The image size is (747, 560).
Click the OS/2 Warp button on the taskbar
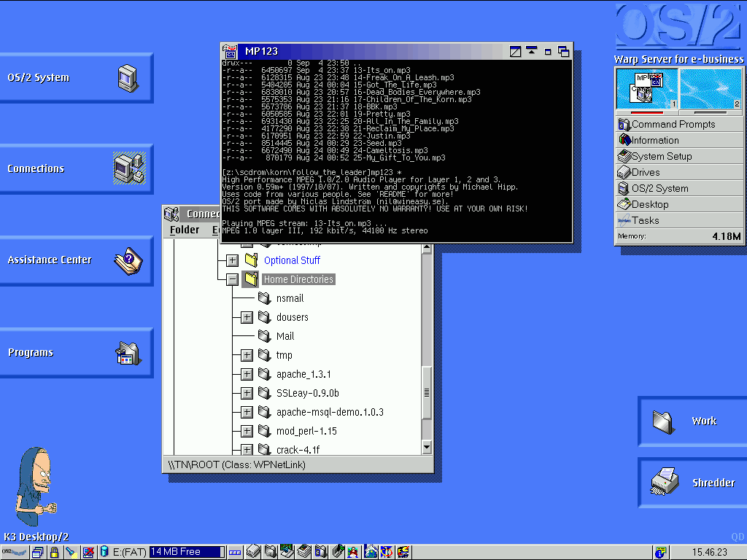(x=15, y=553)
